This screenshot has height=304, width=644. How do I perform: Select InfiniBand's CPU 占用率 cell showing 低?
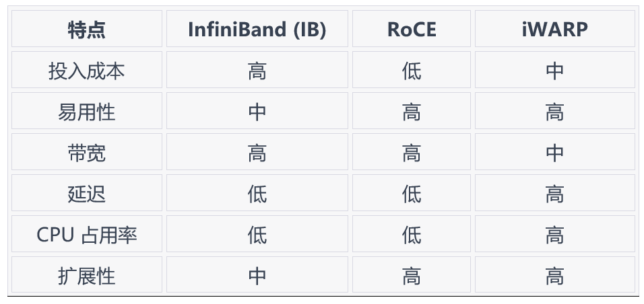[257, 235]
